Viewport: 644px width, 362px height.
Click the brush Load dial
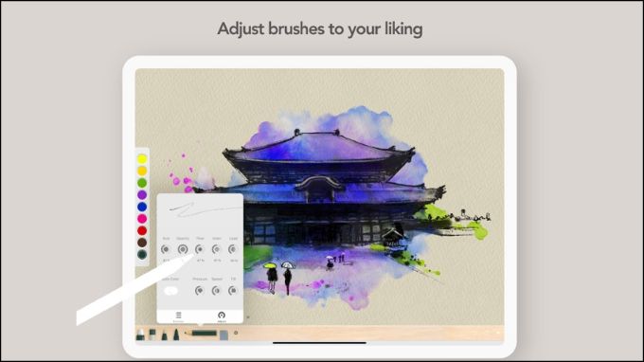point(233,249)
